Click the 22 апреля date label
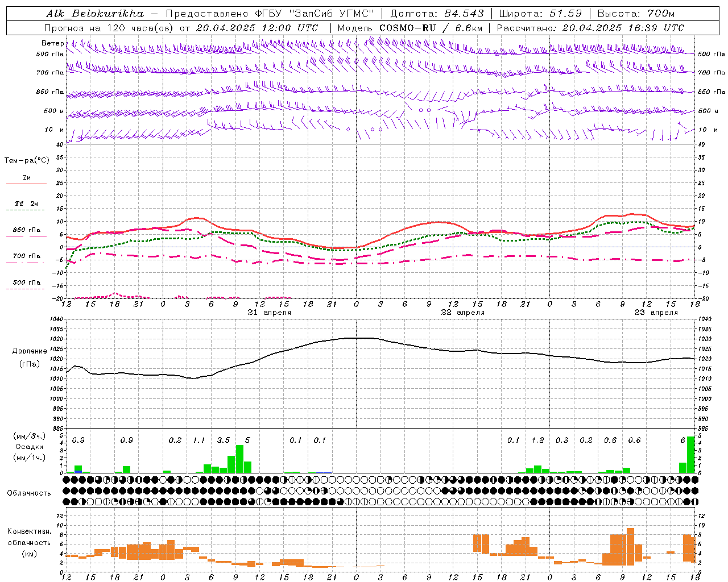 coord(463,313)
